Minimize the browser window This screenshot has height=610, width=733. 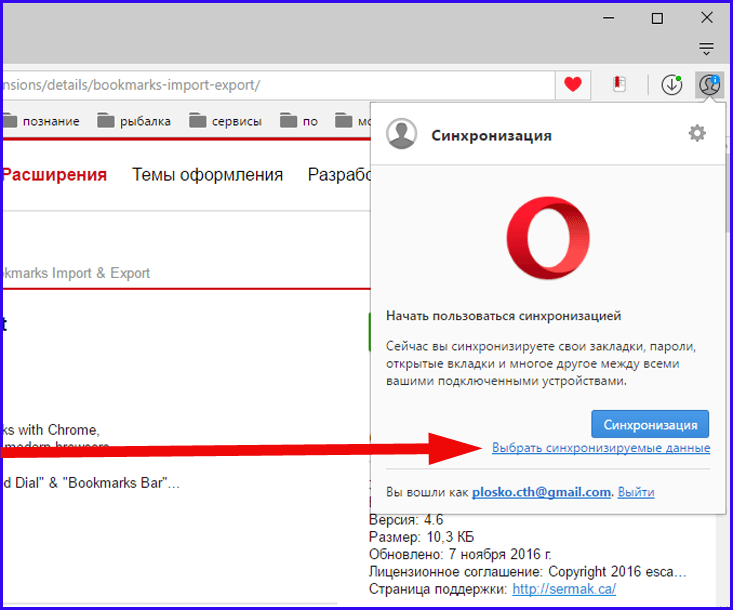pyautogui.click(x=608, y=18)
